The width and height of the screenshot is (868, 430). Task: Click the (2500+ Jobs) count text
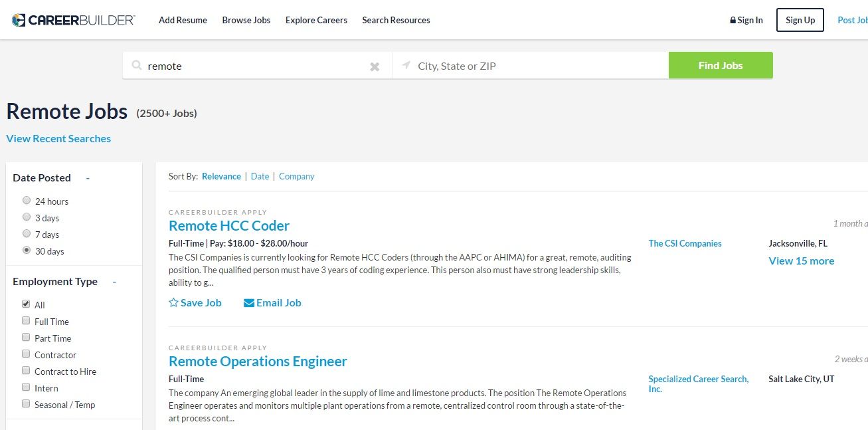(x=167, y=114)
